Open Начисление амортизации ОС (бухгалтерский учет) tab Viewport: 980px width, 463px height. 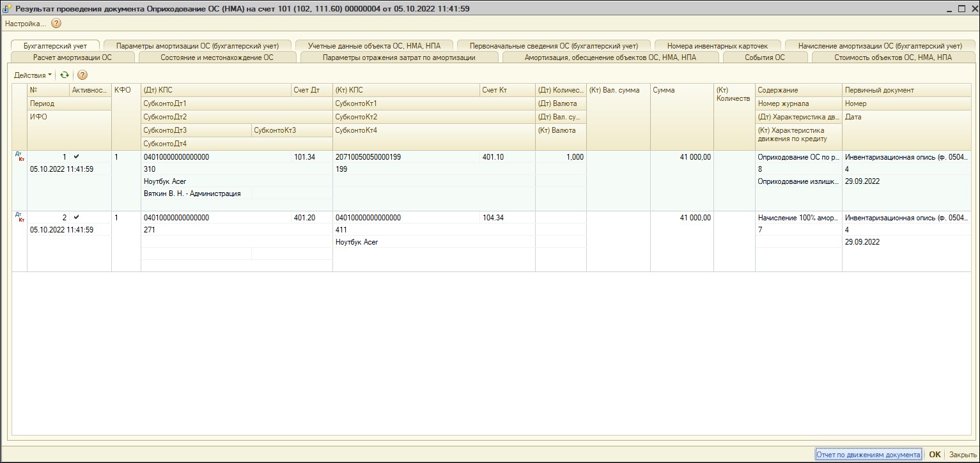(880, 46)
